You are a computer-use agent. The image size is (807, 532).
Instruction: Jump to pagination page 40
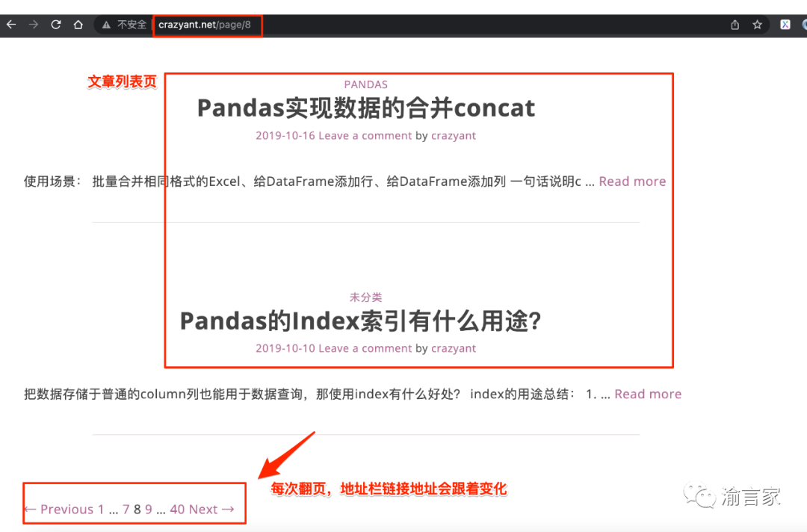pyautogui.click(x=177, y=510)
